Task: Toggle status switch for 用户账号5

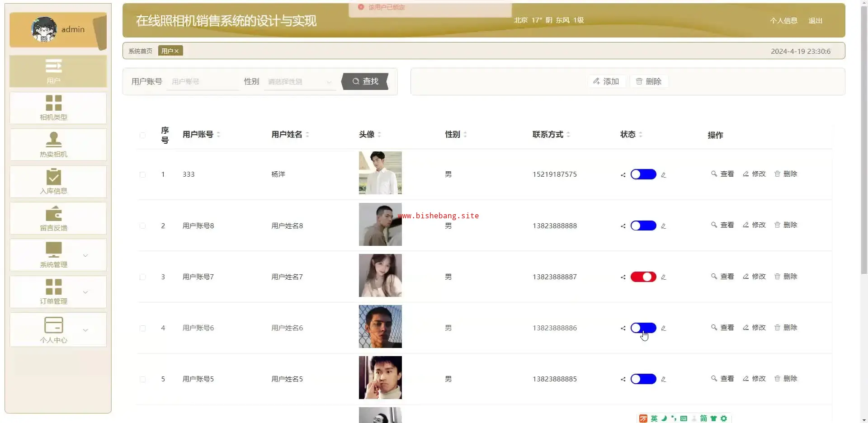Action: tap(643, 379)
